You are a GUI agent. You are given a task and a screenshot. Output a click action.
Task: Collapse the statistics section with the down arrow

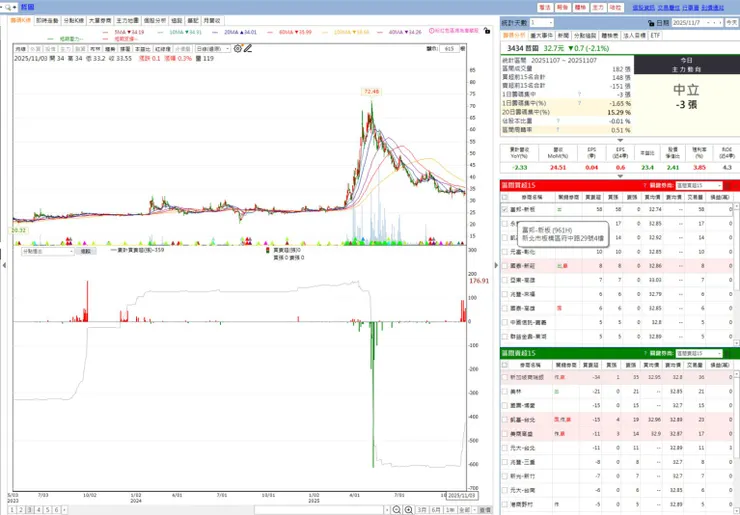(x=620, y=140)
